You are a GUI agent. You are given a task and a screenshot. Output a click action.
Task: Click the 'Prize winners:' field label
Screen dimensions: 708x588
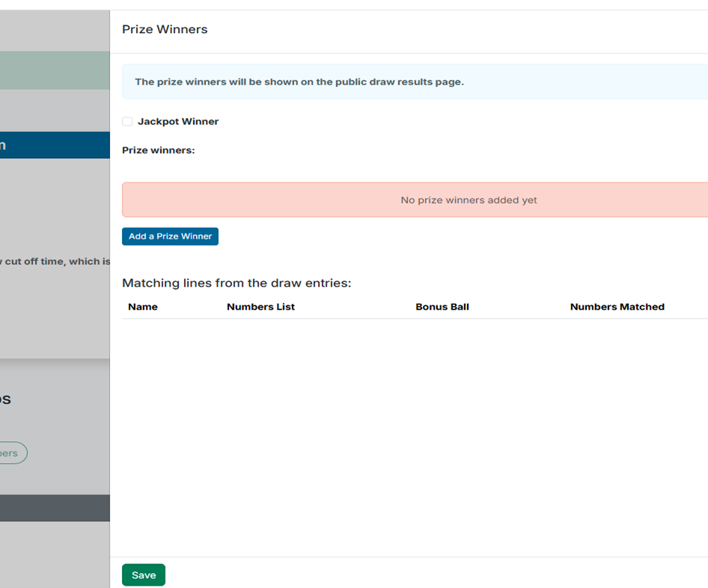coord(158,150)
